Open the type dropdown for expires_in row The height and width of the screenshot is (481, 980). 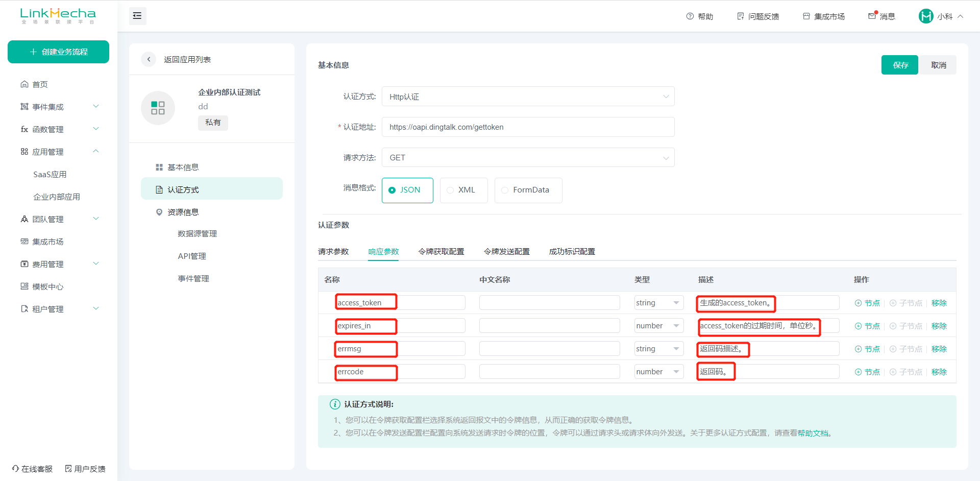pos(658,326)
